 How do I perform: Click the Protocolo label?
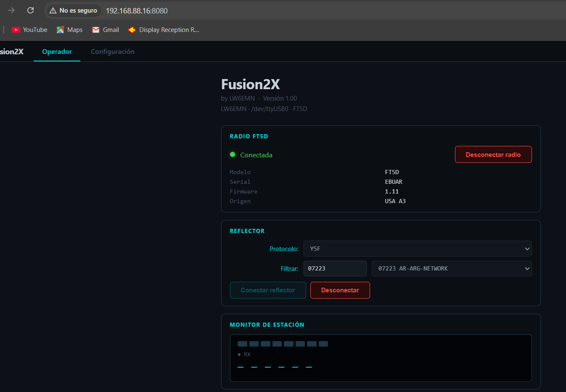pyautogui.click(x=284, y=249)
